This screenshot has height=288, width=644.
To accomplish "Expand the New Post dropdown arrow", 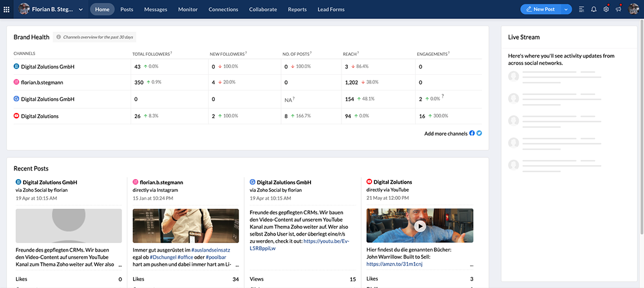I will 566,9.
